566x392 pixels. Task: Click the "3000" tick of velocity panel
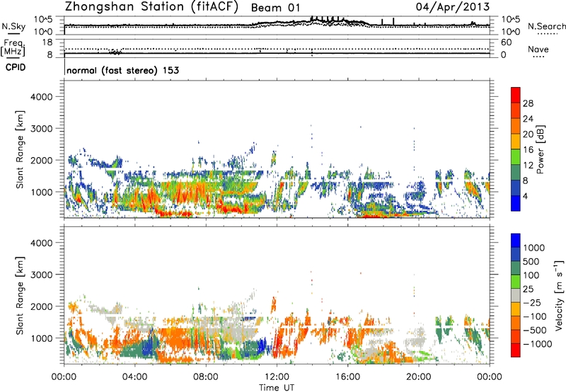pos(42,275)
